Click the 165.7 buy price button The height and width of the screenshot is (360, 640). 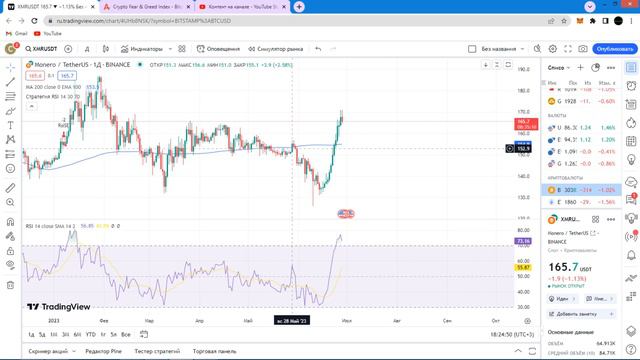point(67,76)
